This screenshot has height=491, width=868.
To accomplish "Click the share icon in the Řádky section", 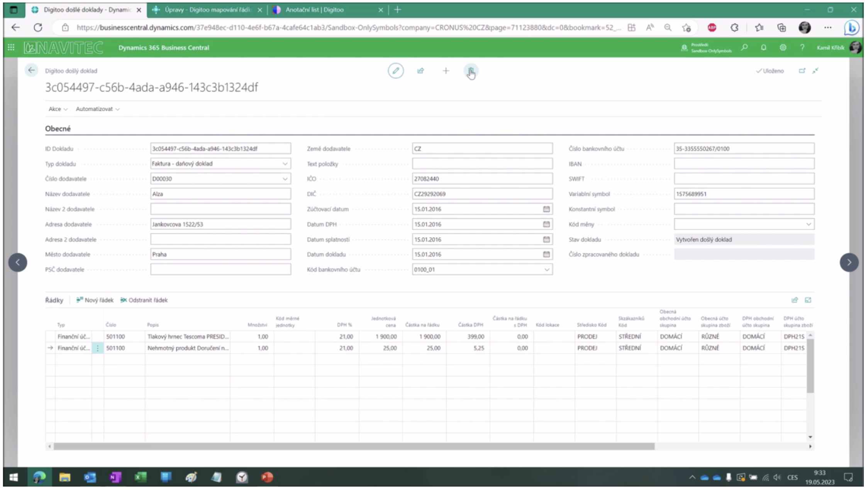I will (x=794, y=300).
